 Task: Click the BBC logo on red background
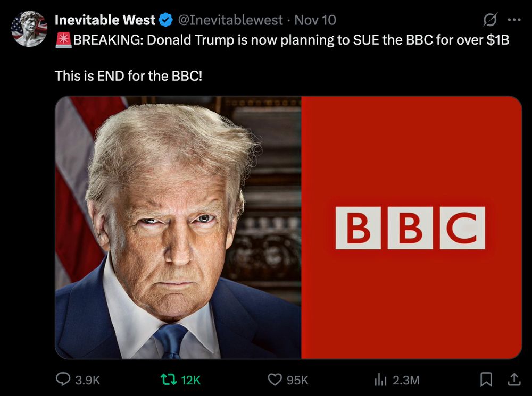click(410, 228)
